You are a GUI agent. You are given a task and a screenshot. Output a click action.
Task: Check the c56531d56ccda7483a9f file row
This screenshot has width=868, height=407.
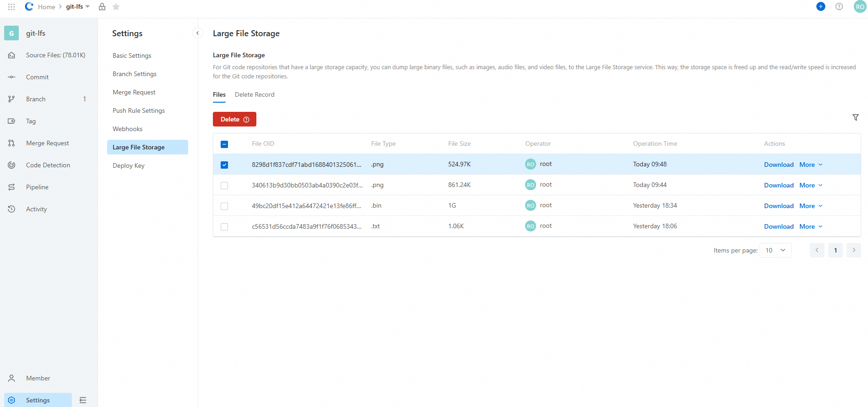[224, 227]
